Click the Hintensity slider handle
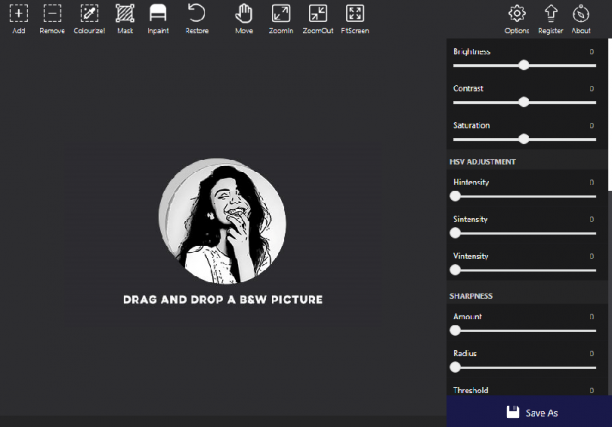 coord(455,196)
